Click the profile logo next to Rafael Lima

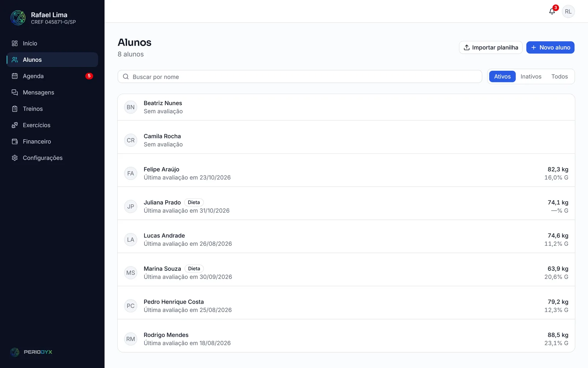[18, 18]
